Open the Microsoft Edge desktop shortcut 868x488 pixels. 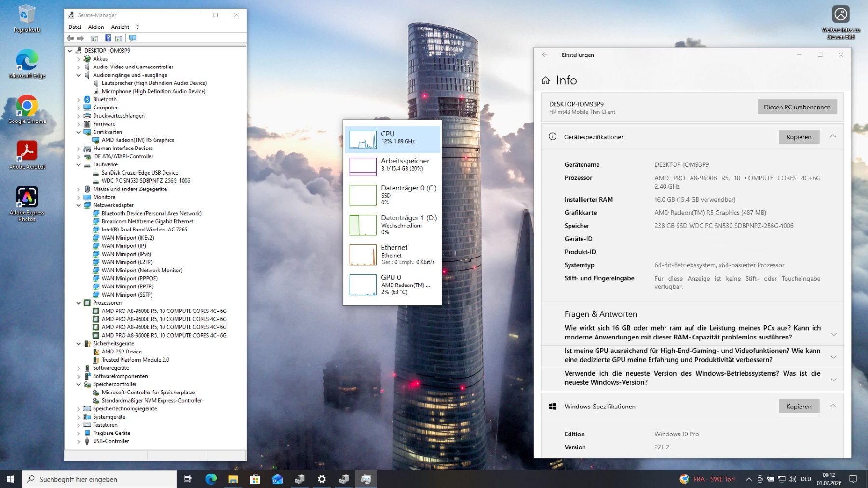click(27, 64)
